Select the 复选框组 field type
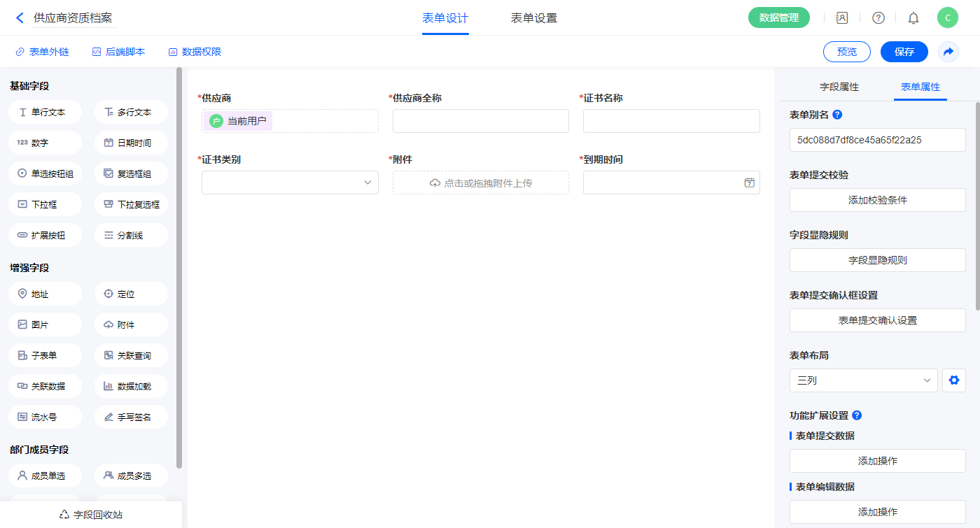This screenshot has height=528, width=980. [x=131, y=173]
